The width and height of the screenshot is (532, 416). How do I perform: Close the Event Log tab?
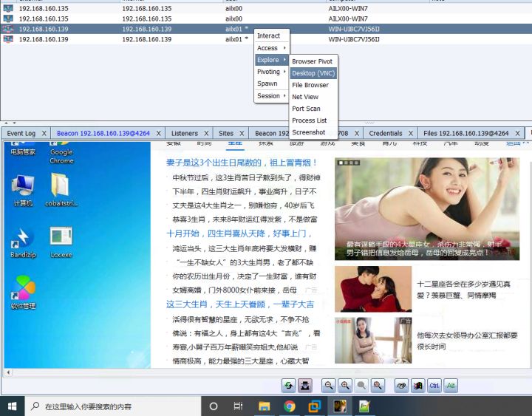44,133
